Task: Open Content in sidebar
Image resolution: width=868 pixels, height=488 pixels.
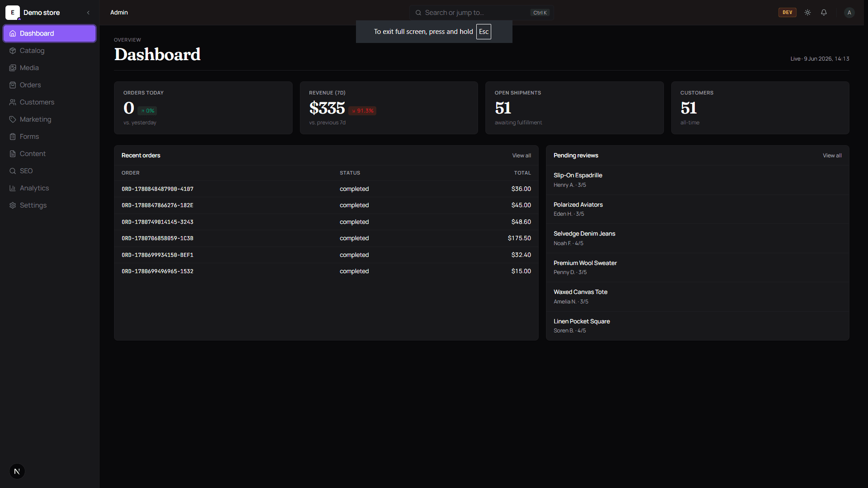Action: coord(50,154)
